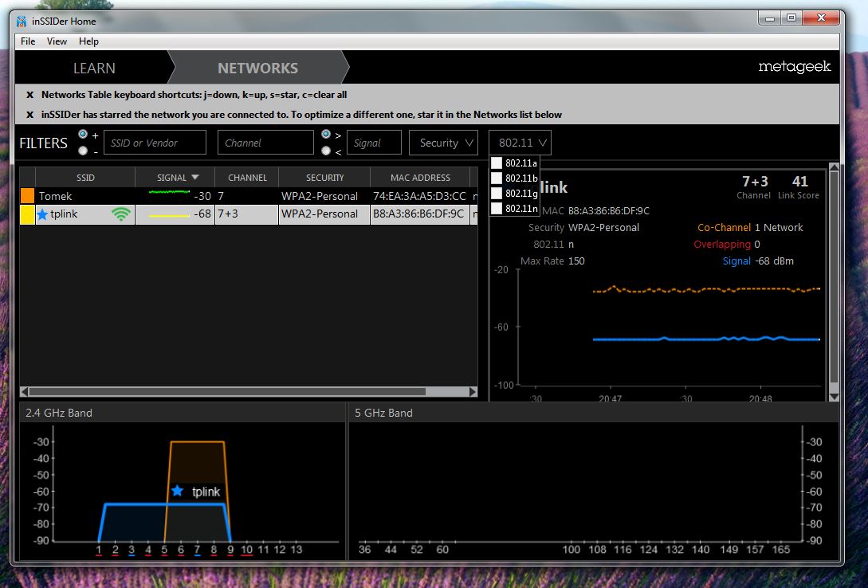Image resolution: width=868 pixels, height=588 pixels.
Task: Click the SSID or Vendor filter field
Action: pyautogui.click(x=155, y=143)
